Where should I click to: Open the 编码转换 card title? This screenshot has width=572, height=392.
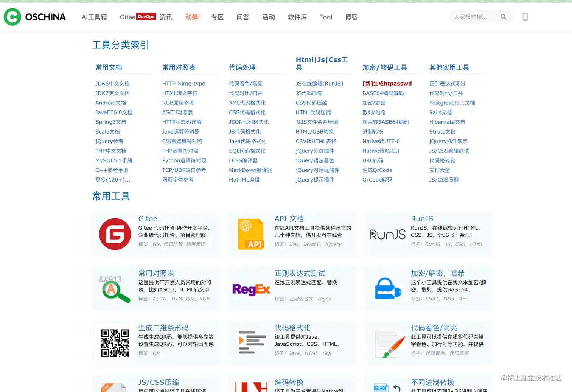pyautogui.click(x=289, y=382)
